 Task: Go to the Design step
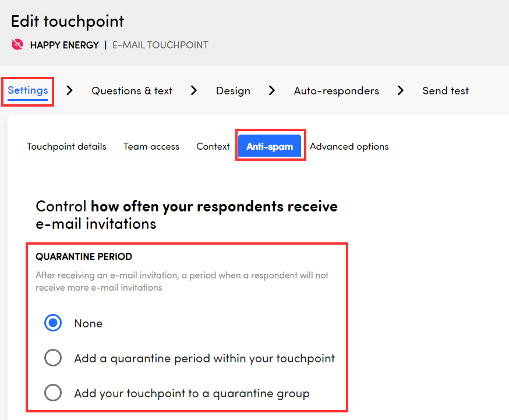coord(233,91)
